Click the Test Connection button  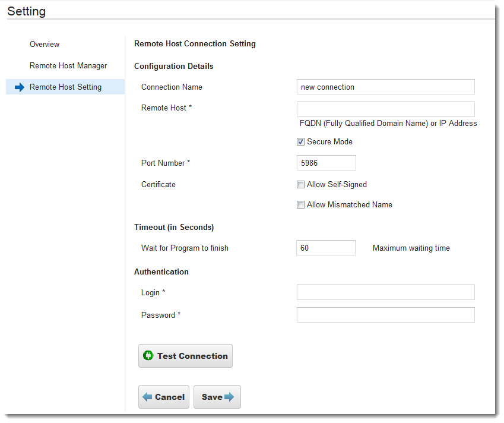185,356
